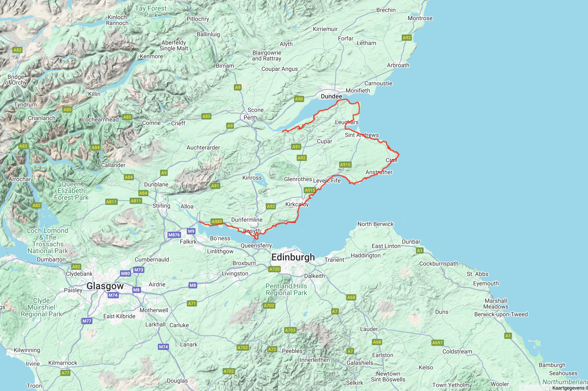
Task: Click the M876 motorway shield
Action: (174, 235)
